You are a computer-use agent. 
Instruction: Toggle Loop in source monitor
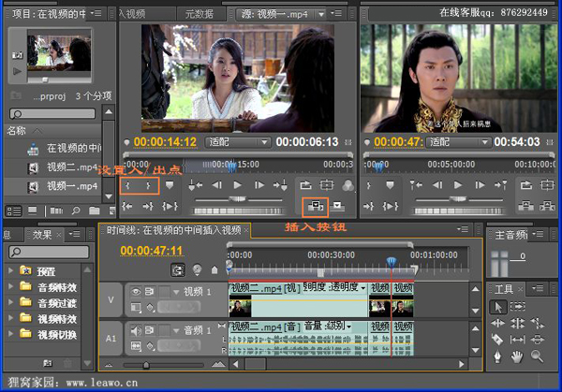(x=305, y=185)
